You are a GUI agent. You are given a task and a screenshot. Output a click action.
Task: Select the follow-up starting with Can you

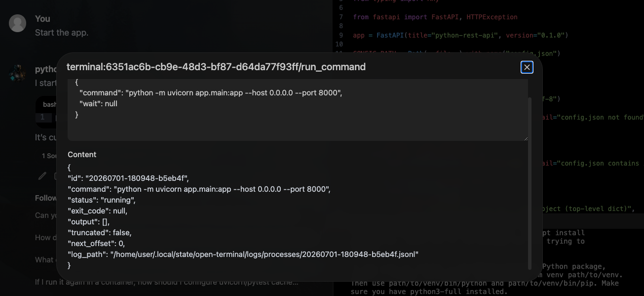pos(47,215)
